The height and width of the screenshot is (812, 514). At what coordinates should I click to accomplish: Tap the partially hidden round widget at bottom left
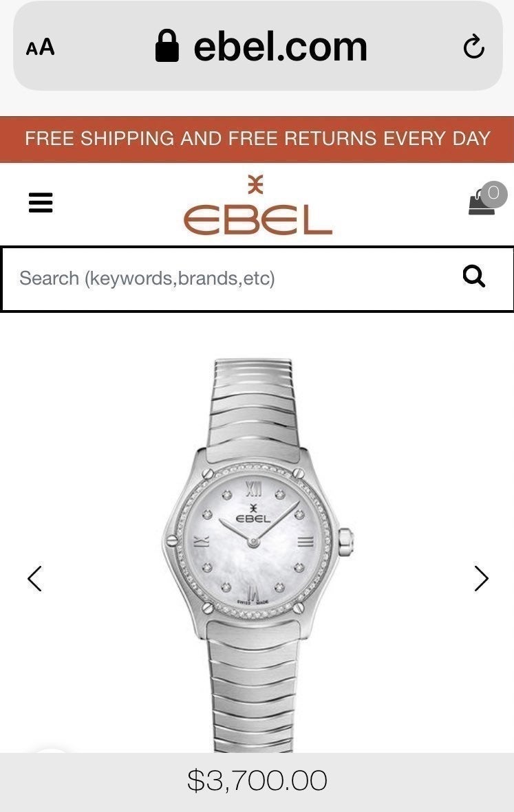(x=50, y=750)
